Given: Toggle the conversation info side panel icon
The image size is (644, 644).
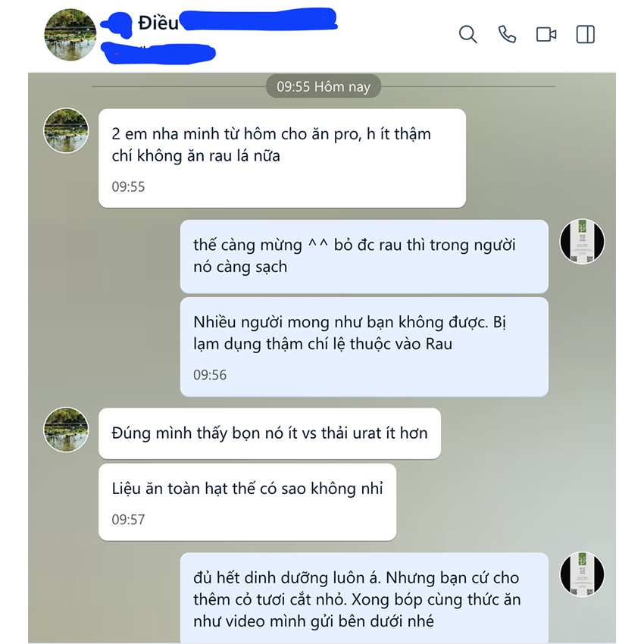Looking at the screenshot, I should pos(585,35).
